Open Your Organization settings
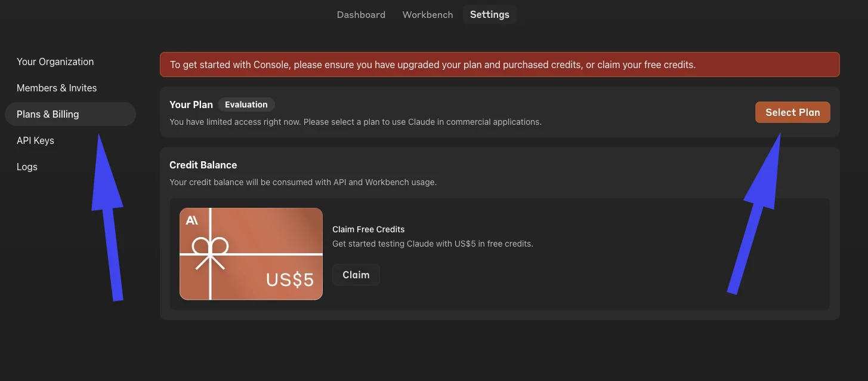Screen dimensions: 868x381 55,62
